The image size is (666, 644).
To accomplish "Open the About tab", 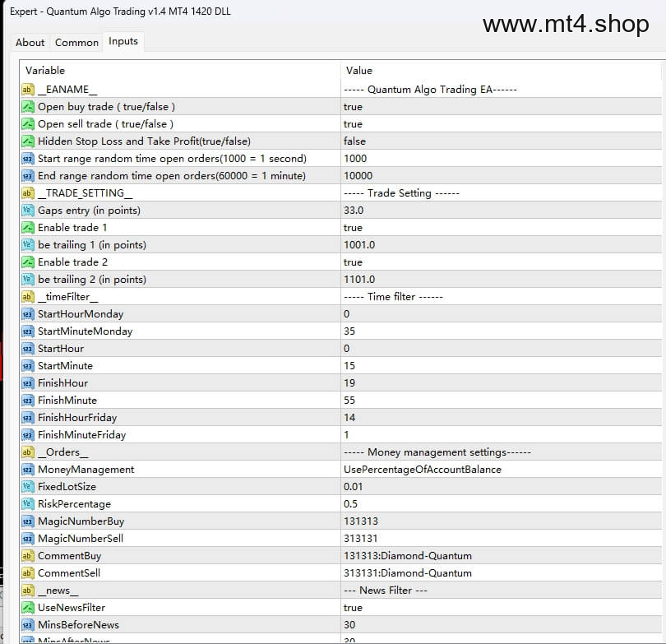I will click(x=30, y=43).
